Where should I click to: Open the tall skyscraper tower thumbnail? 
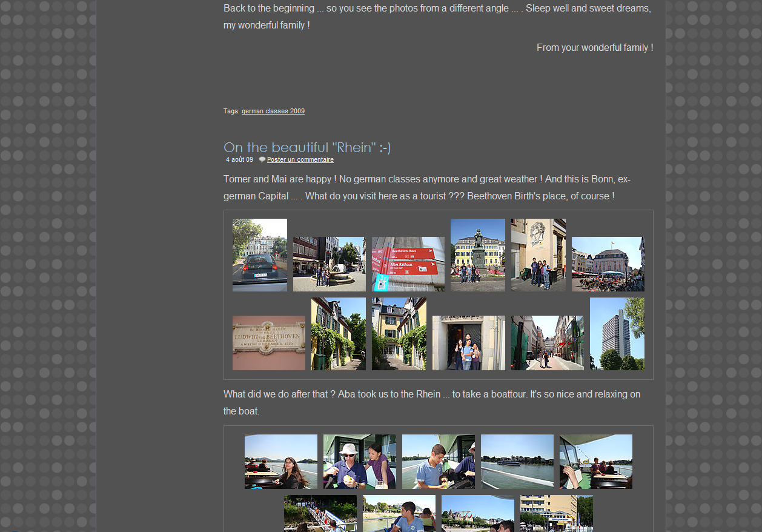617,334
